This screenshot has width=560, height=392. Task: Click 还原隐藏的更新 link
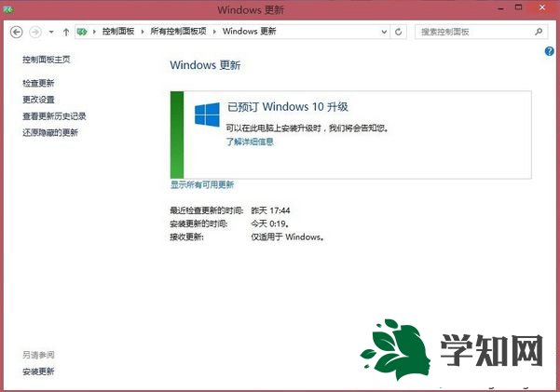[x=50, y=132]
